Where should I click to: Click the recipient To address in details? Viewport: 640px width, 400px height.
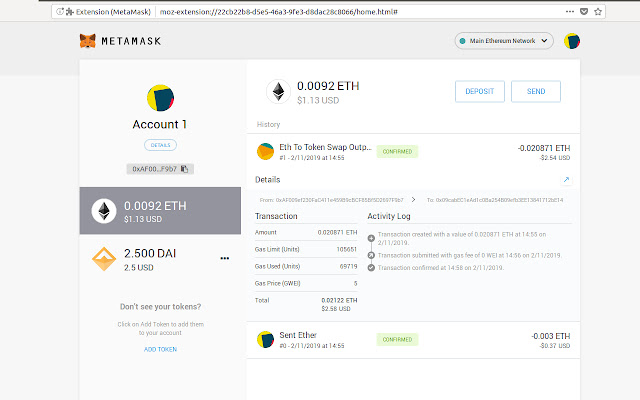tap(493, 200)
